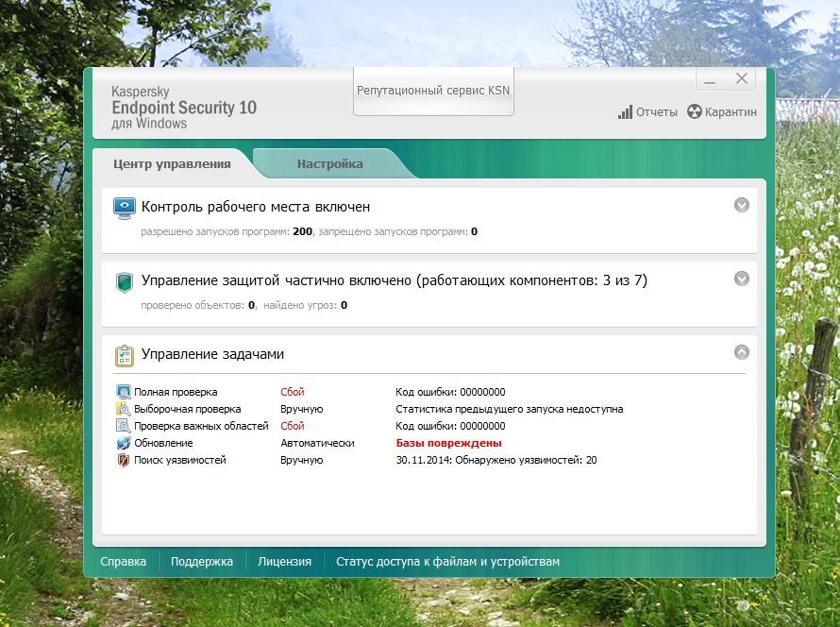Screen dimensions: 840x627
Task: Click the Карантин label
Action: pos(731,112)
